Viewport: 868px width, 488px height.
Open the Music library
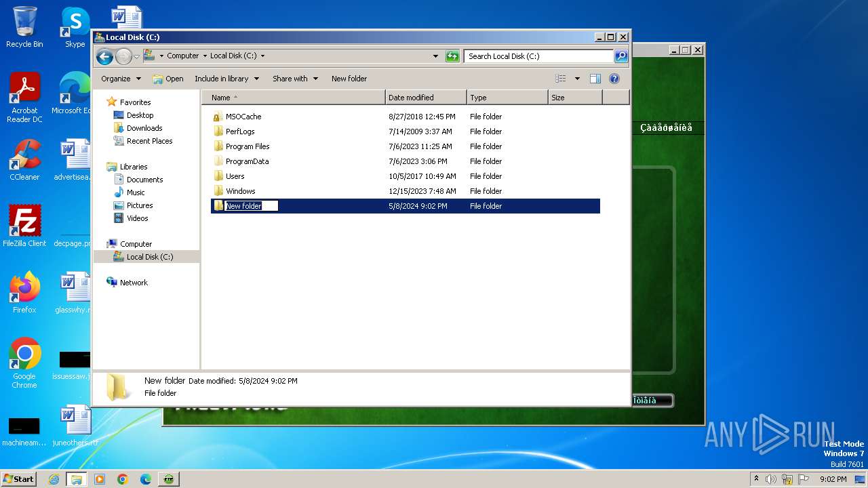[x=136, y=192]
